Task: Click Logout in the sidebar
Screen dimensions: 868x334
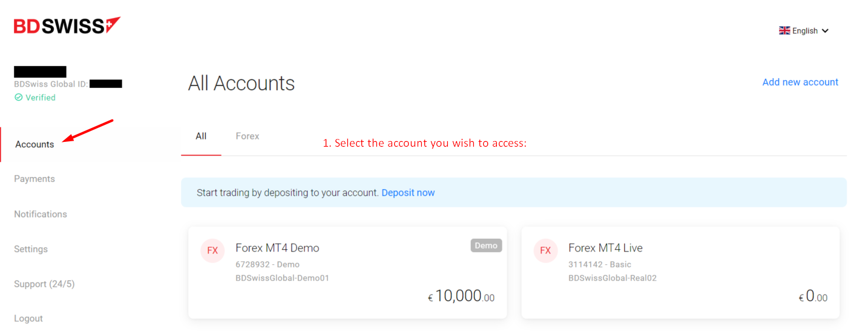Action: (x=28, y=318)
